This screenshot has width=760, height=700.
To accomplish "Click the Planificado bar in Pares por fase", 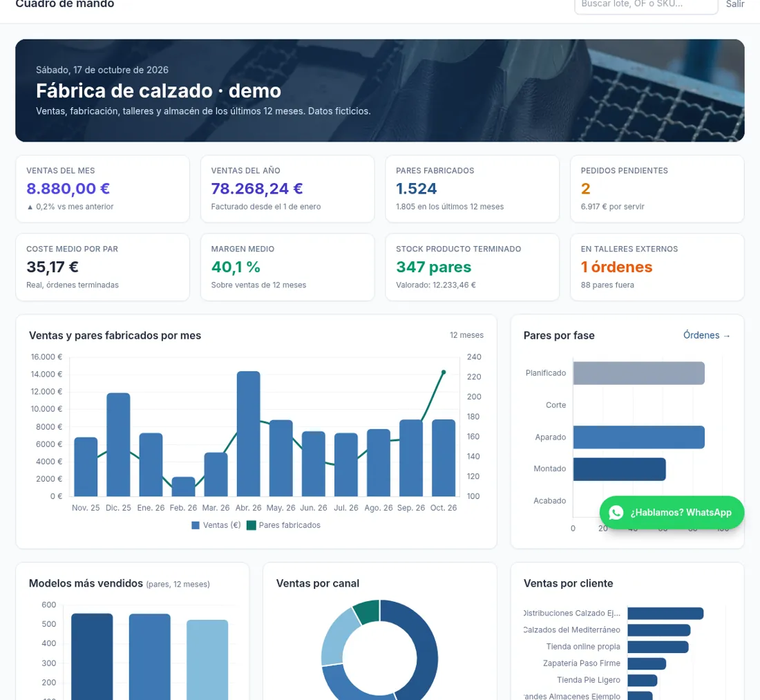I will (x=638, y=373).
